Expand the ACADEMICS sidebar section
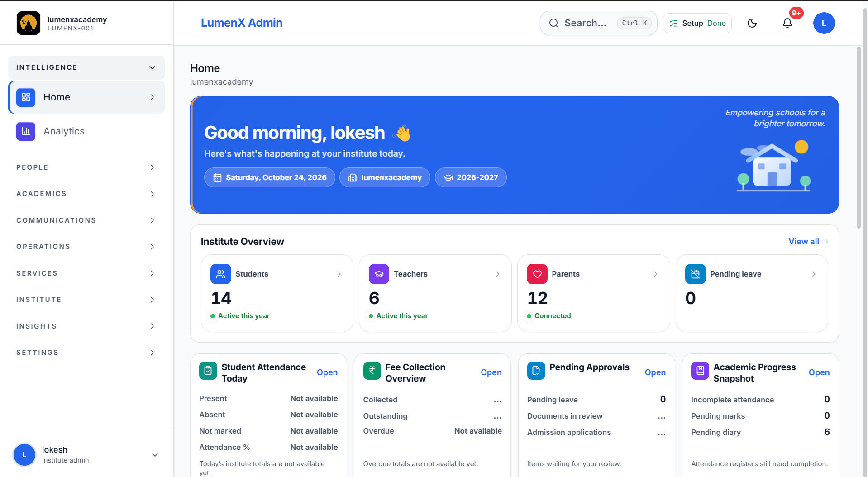The image size is (868, 477). 86,194
